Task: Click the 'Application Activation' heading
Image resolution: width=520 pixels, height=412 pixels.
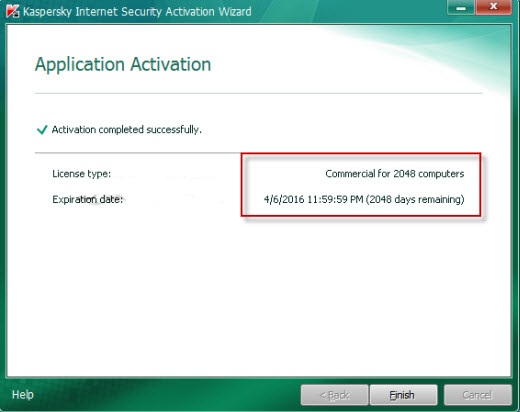Action: 123,64
